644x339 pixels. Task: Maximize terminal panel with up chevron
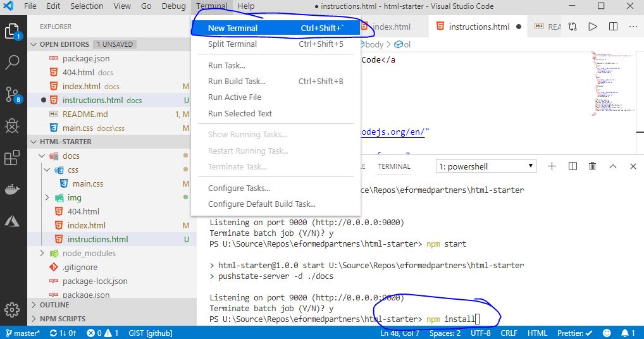pos(612,166)
